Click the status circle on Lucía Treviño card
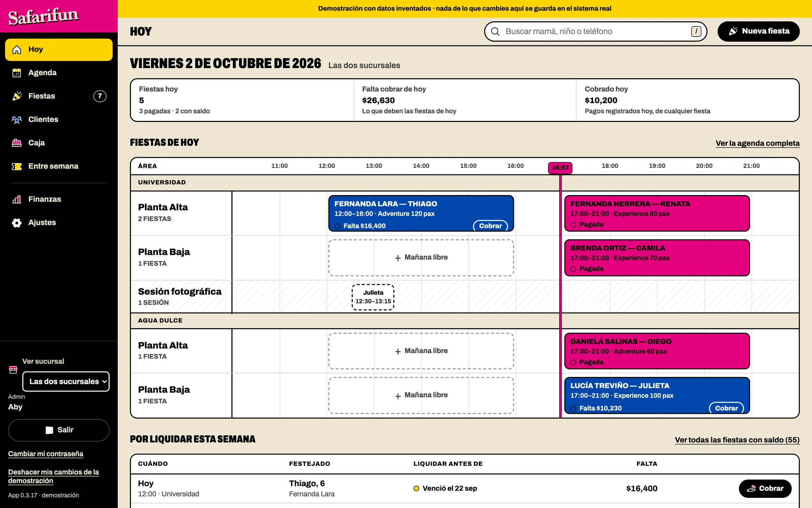 [x=573, y=409]
